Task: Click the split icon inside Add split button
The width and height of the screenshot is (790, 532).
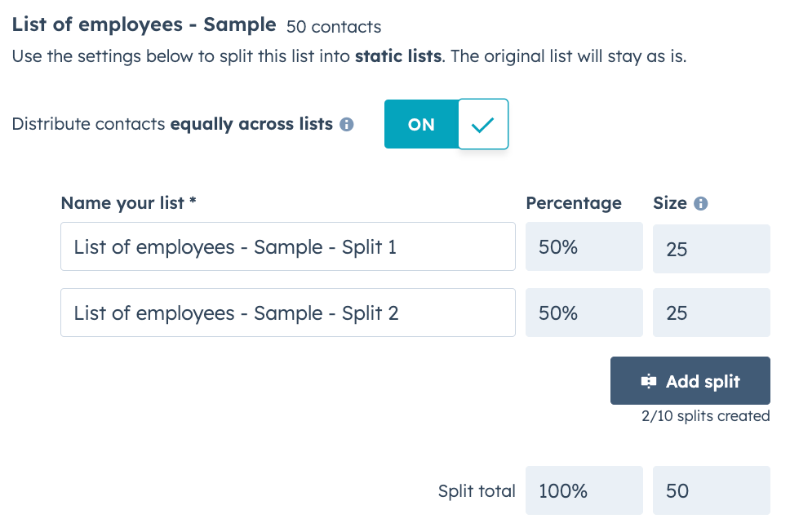Action: (x=649, y=380)
